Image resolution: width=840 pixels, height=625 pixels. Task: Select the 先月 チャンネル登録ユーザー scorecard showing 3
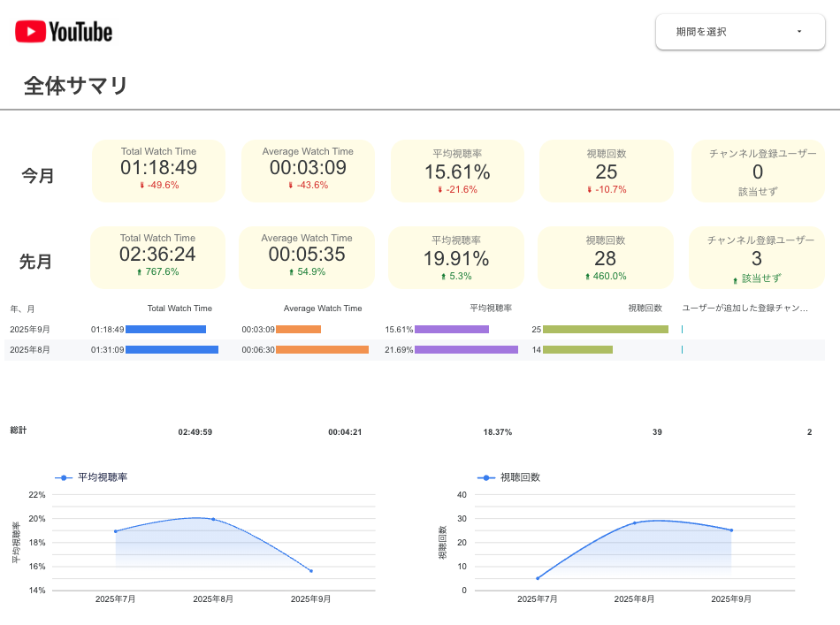(x=756, y=258)
